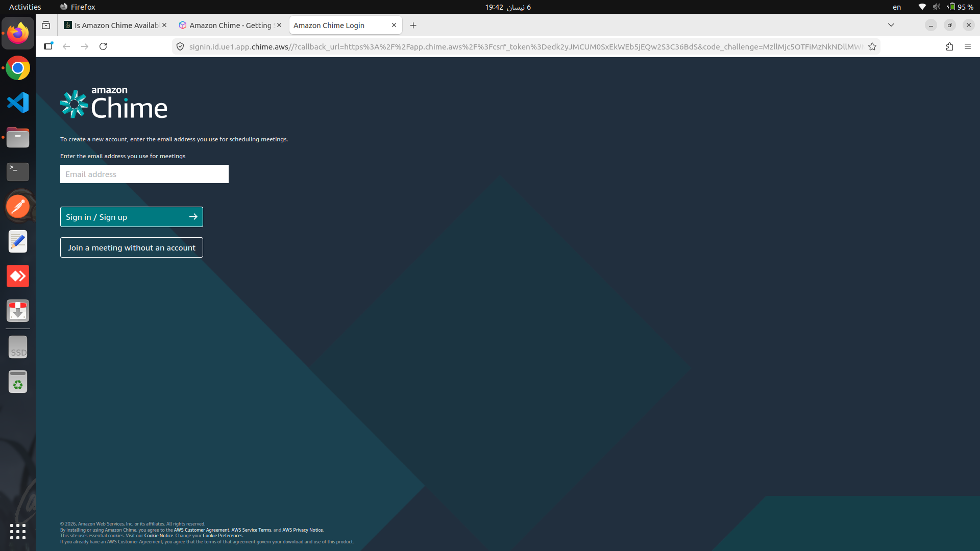Open system status menu by battery indicator
The image size is (980, 551).
960,7
